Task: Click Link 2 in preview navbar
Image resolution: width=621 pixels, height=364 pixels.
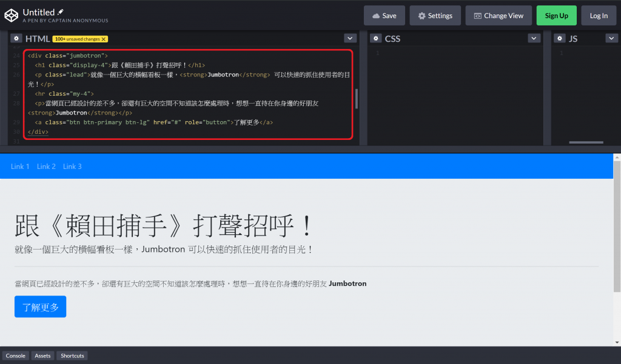Action: click(46, 167)
